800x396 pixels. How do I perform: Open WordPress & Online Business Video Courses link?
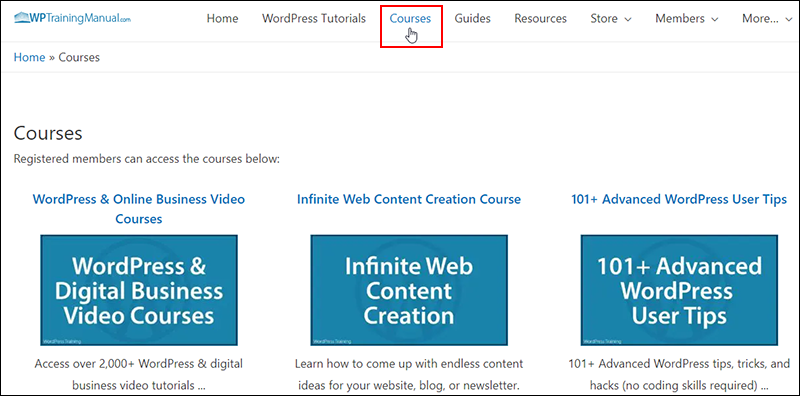pyautogui.click(x=139, y=209)
